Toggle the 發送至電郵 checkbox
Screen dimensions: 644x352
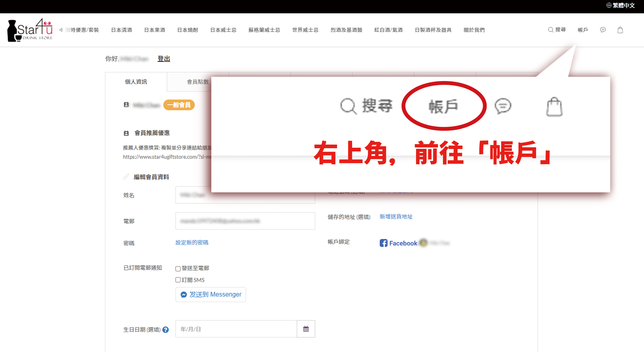click(178, 268)
